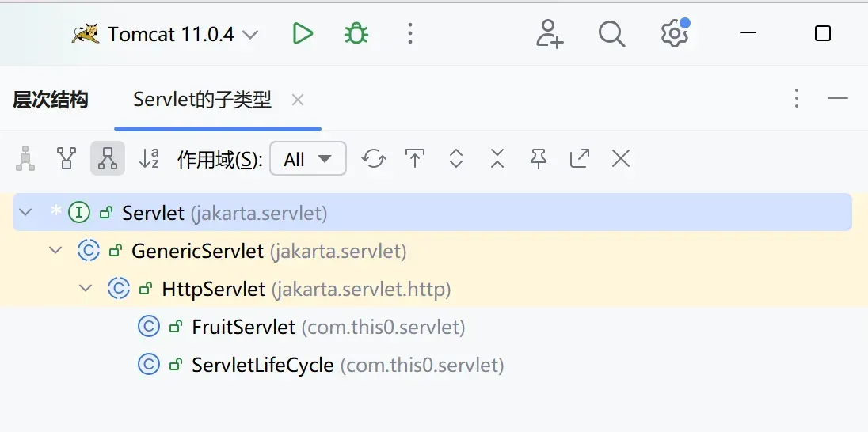This screenshot has height=432, width=868.
Task: Select FruitServlet class in hierarchy
Action: click(243, 327)
